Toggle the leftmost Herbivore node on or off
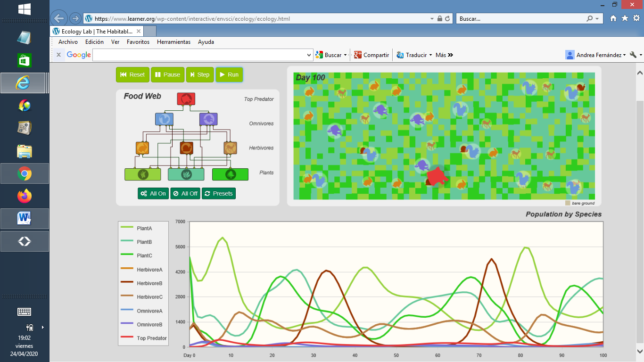Screen dimensions: 644x362 142,148
